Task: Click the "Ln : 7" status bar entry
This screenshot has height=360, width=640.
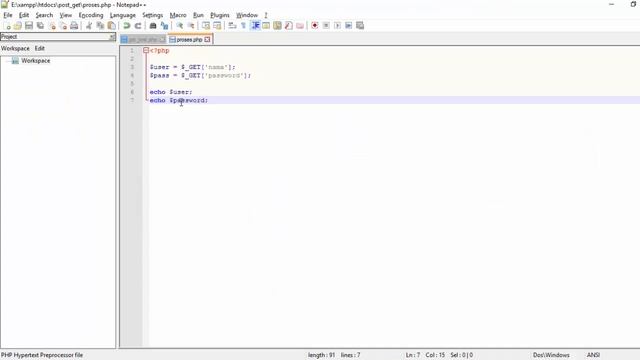Action: 413,355
